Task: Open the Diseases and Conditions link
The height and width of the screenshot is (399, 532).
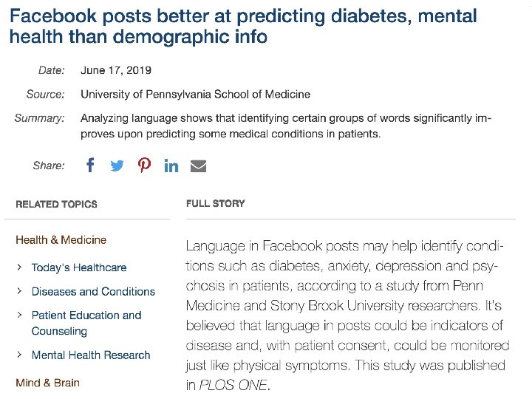Action: coord(93,291)
